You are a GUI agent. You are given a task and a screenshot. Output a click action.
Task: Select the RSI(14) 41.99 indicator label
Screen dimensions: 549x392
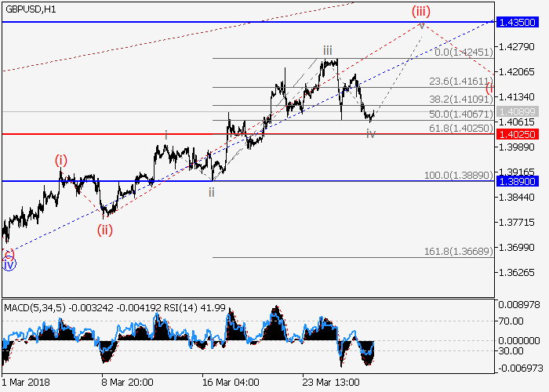(x=195, y=308)
